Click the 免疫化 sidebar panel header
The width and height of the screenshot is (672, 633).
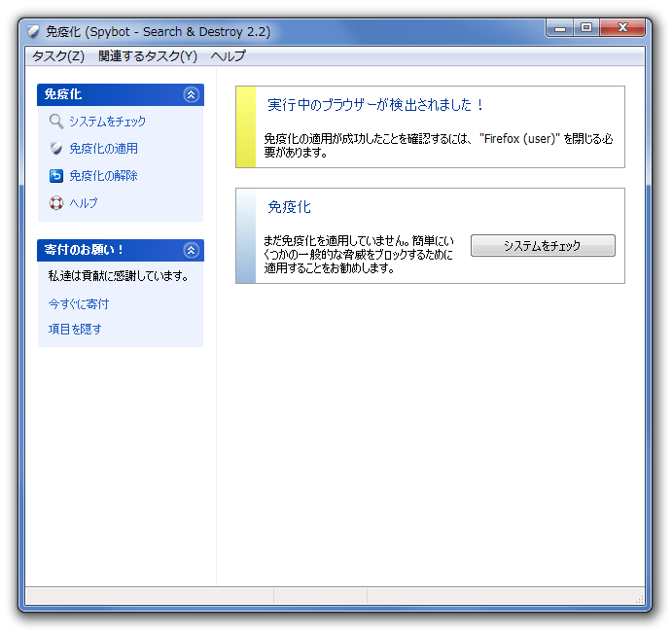point(121,94)
